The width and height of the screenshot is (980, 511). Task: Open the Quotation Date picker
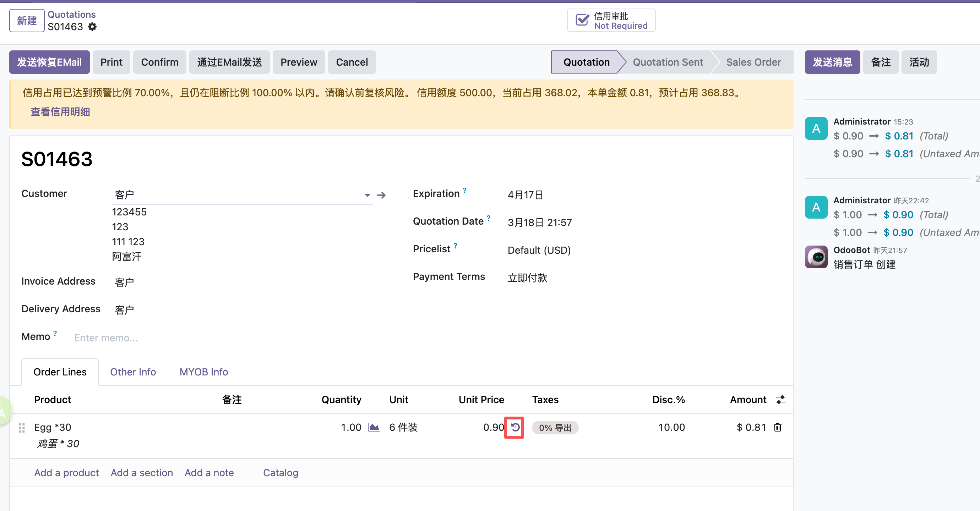click(x=539, y=222)
